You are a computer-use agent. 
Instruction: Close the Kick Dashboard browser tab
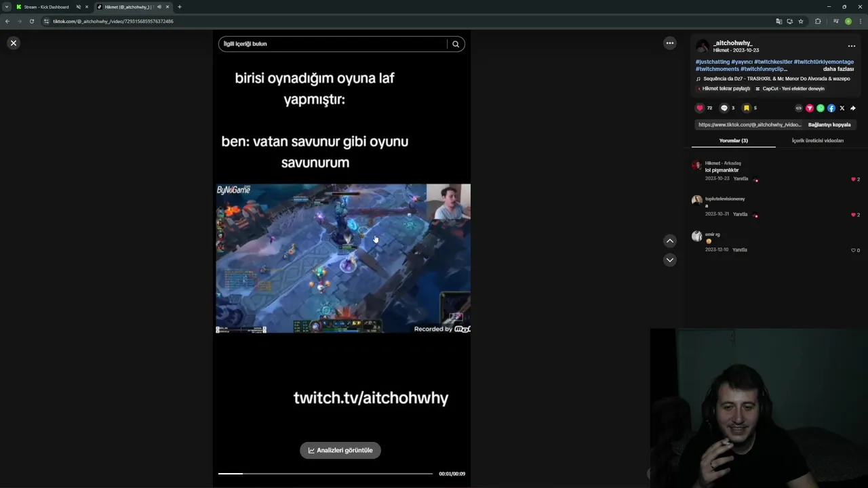coord(87,7)
